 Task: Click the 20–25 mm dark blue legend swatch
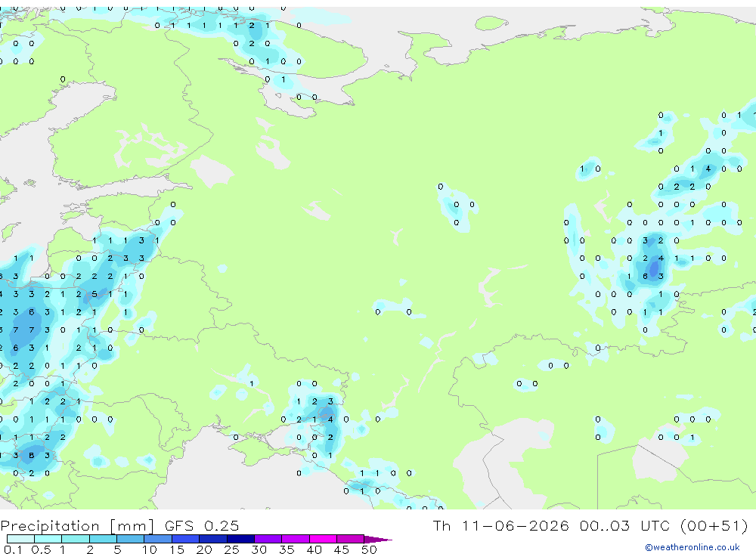pyautogui.click(x=212, y=539)
